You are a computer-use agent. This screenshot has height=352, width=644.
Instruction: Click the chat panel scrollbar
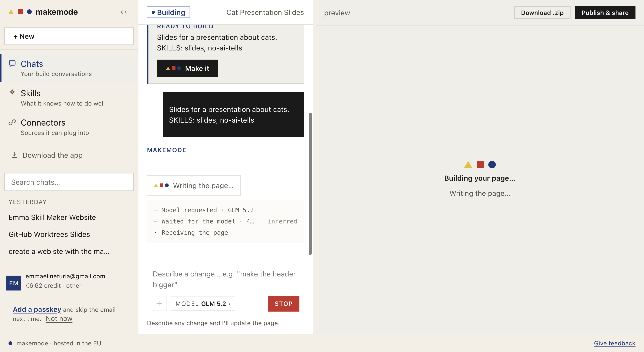(310, 184)
